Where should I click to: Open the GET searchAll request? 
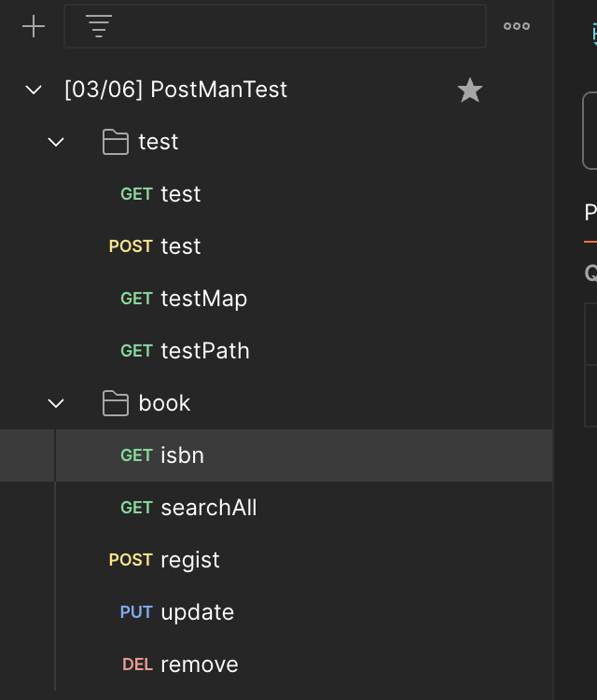[x=208, y=508]
